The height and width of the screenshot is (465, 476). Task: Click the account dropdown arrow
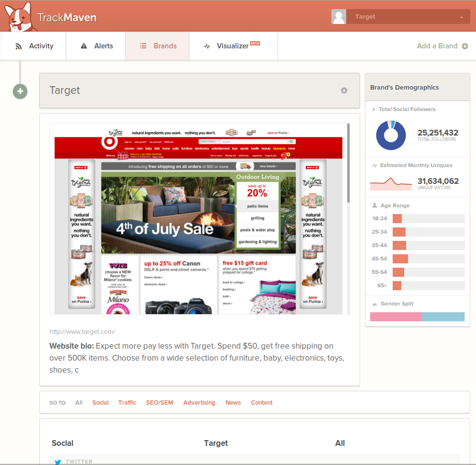pos(462,17)
